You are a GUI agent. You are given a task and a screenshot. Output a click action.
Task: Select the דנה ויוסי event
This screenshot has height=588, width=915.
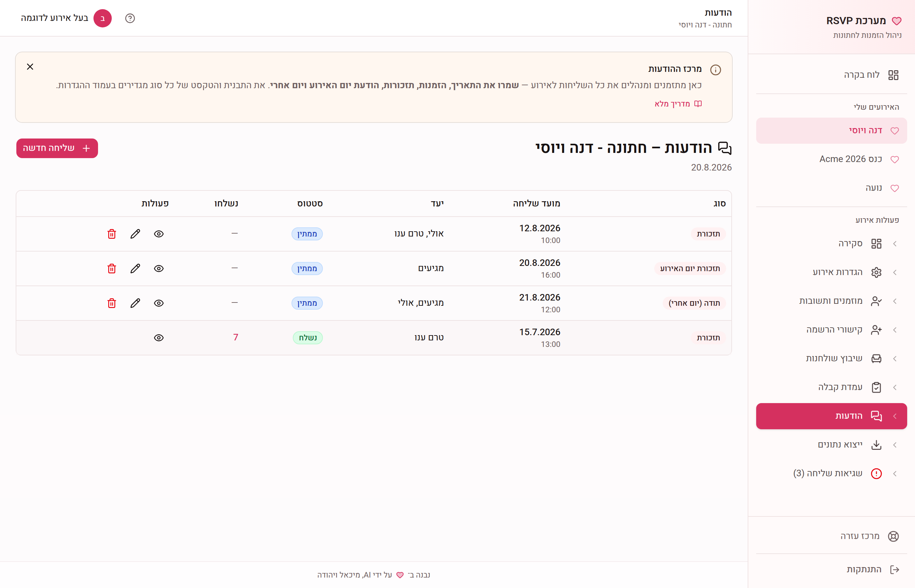(x=832, y=131)
